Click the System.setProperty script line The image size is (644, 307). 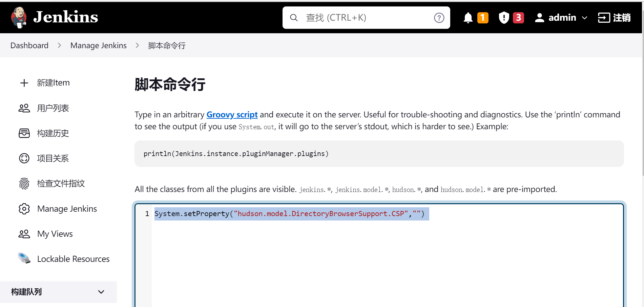[x=289, y=214]
